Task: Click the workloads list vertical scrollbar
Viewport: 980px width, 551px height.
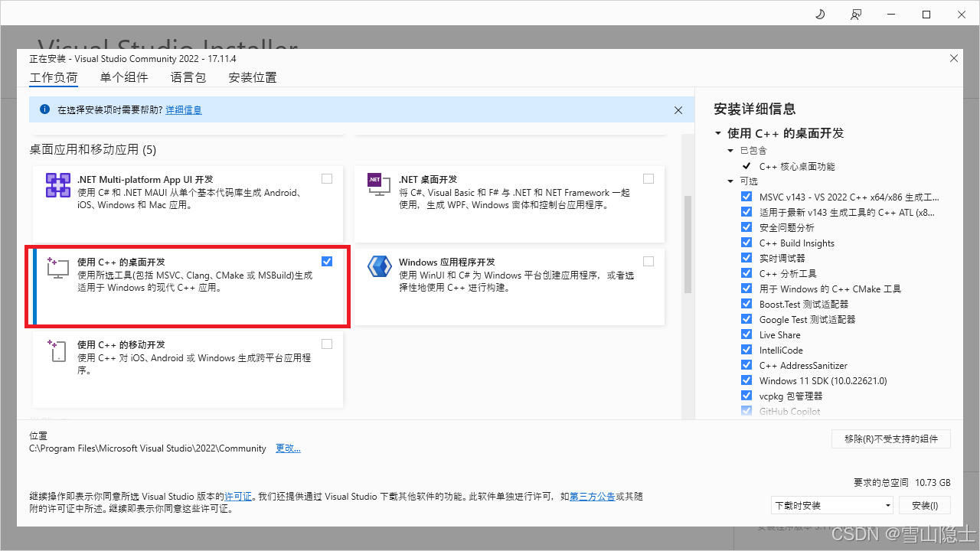Action: click(x=688, y=245)
